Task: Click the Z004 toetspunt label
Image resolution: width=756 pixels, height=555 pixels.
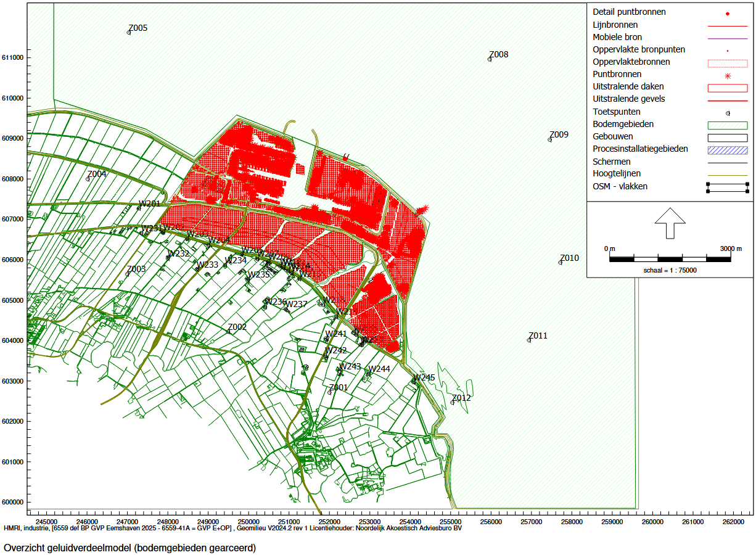Action: point(97,174)
